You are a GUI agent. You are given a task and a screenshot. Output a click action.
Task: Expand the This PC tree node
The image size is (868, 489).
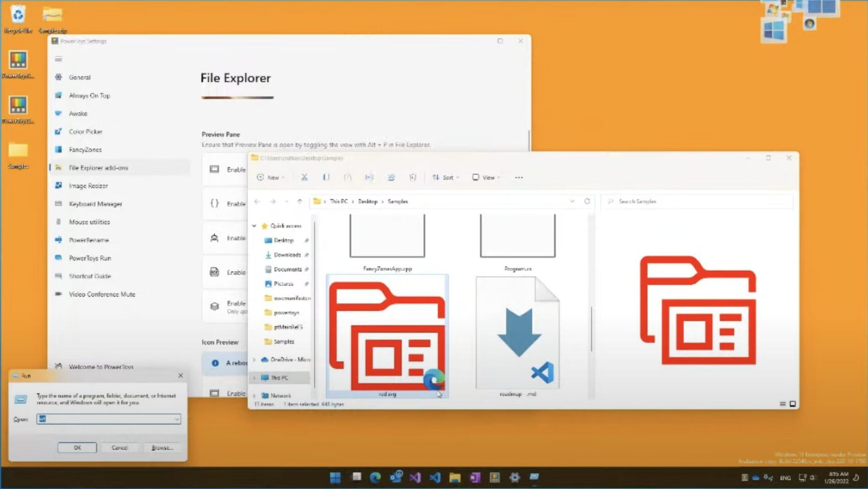pos(254,378)
